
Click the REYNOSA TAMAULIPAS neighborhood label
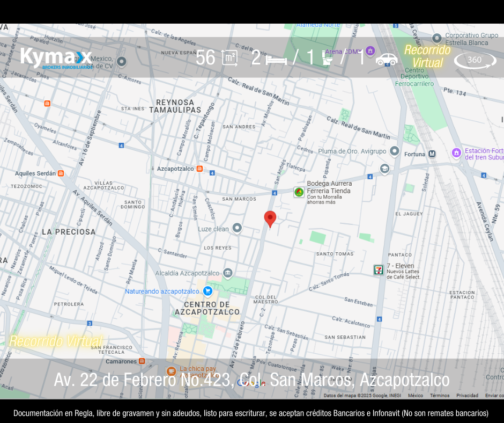click(x=175, y=106)
